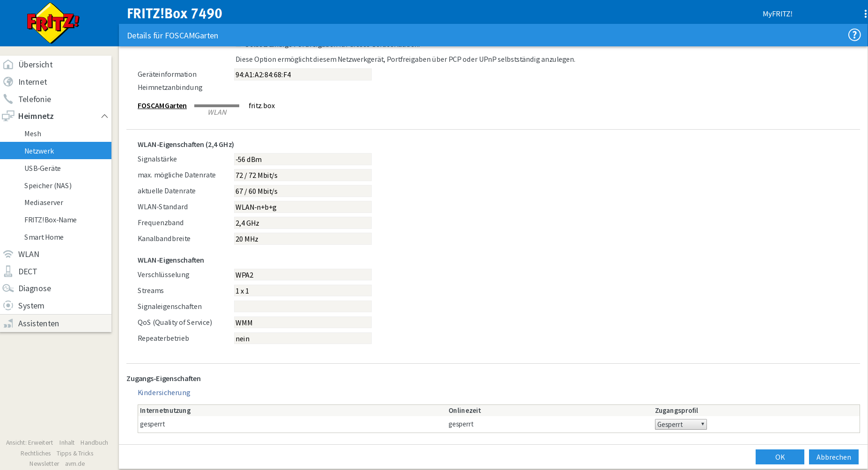Click the empty Signaleigenschaften field
Viewport: 868px width, 470px height.
tap(303, 307)
